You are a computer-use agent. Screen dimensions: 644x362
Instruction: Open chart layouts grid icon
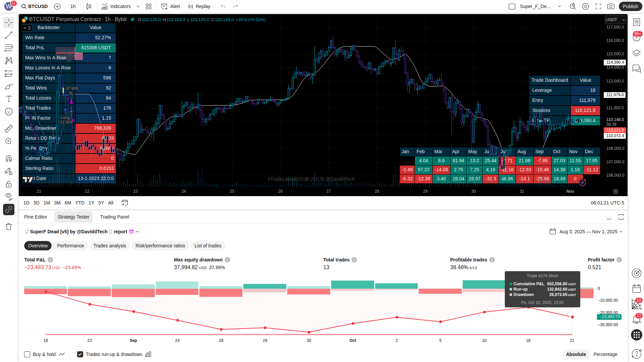[x=149, y=6]
